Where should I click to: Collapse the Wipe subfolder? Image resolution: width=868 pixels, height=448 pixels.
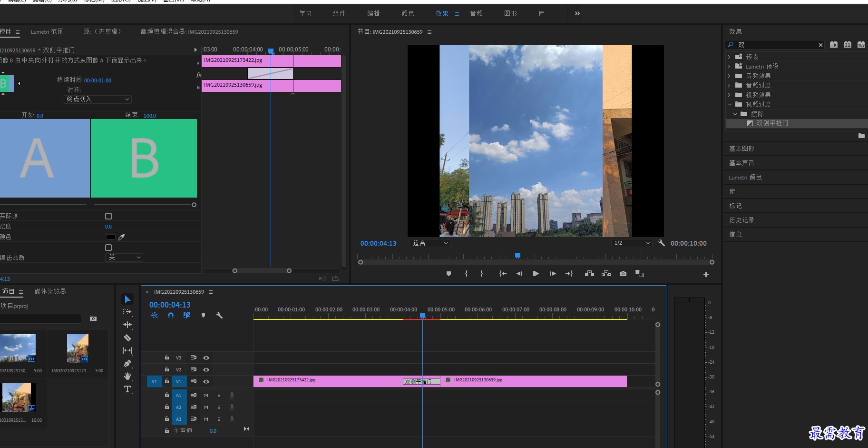click(x=735, y=114)
